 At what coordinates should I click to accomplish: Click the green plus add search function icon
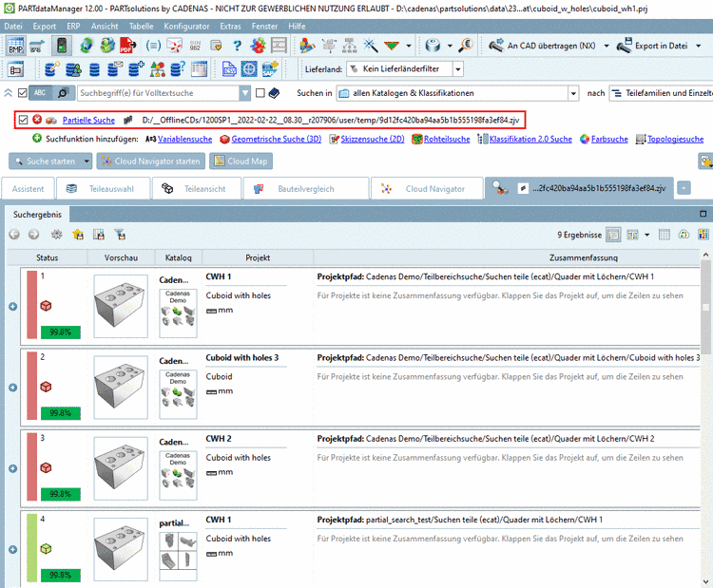(37, 138)
